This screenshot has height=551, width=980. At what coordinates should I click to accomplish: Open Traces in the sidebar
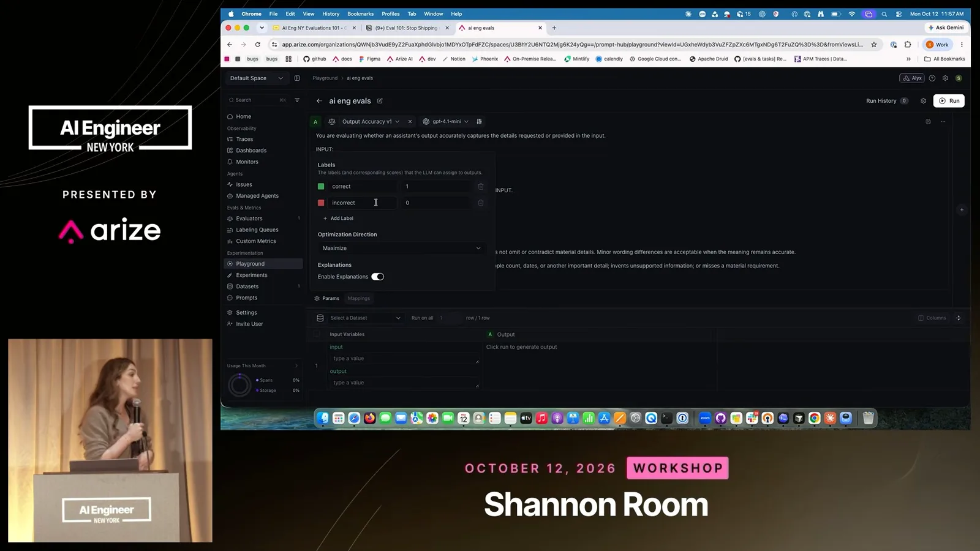[244, 139]
